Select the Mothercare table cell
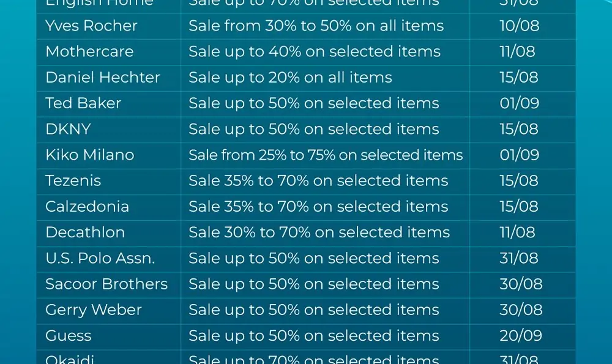 point(89,51)
